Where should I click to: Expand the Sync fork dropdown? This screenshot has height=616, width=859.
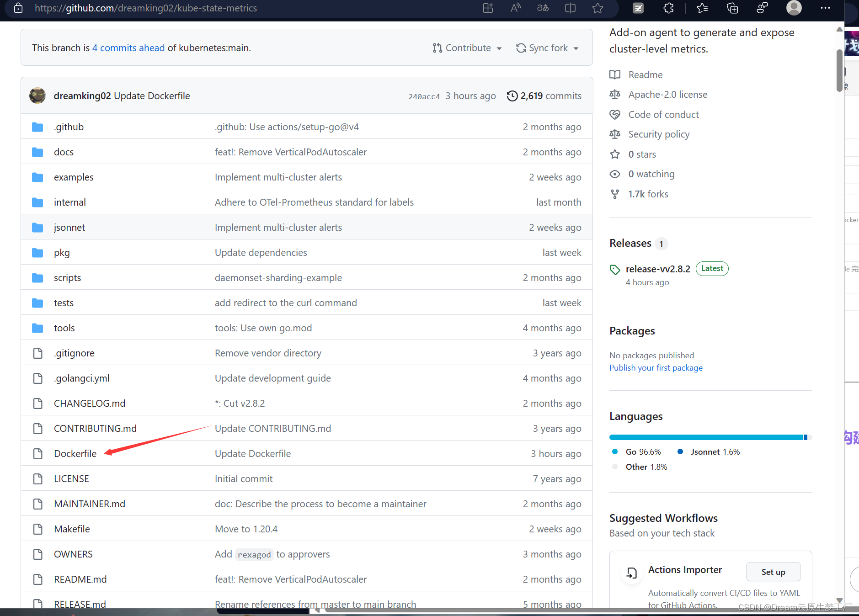pyautogui.click(x=547, y=48)
